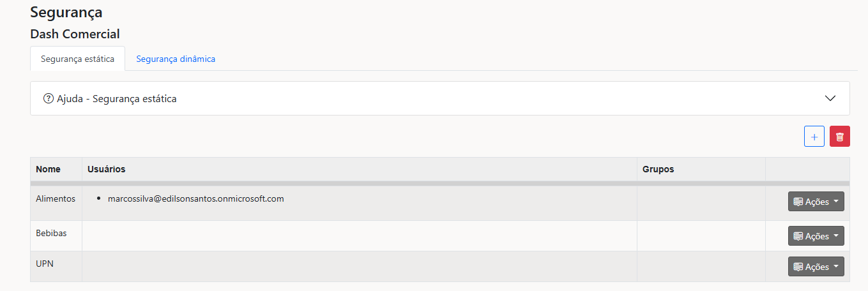Expand the Ajuda panel chevron arrow
This screenshot has height=291, width=868.
(830, 98)
